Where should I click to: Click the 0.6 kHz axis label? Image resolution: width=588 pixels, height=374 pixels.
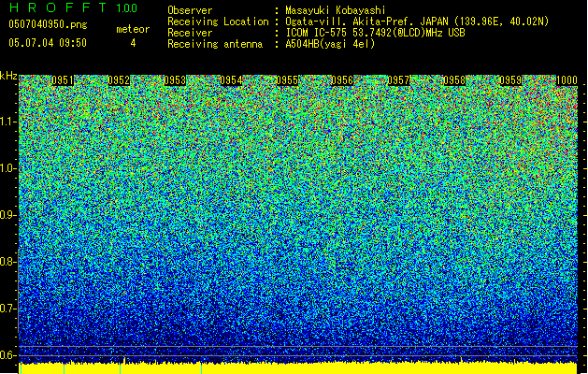coord(7,355)
